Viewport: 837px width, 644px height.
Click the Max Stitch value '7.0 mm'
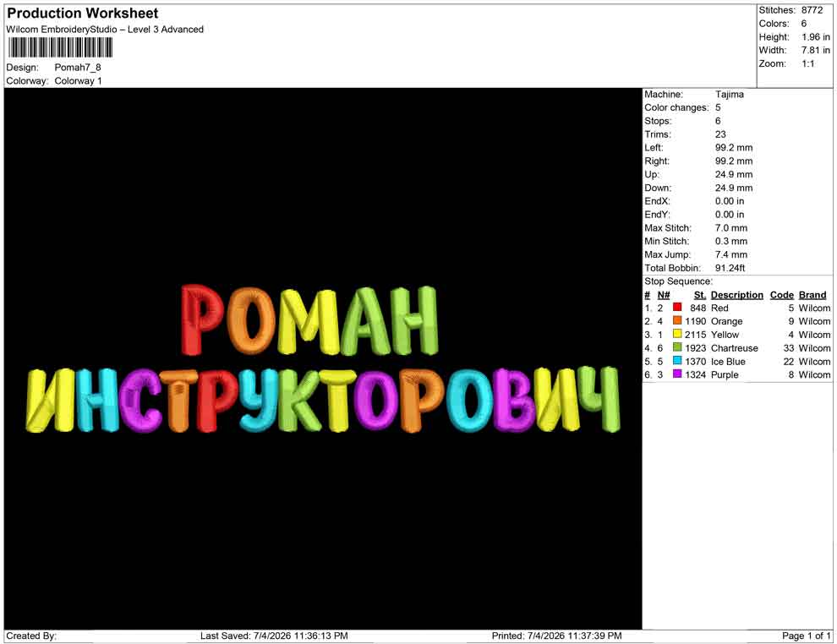(731, 228)
